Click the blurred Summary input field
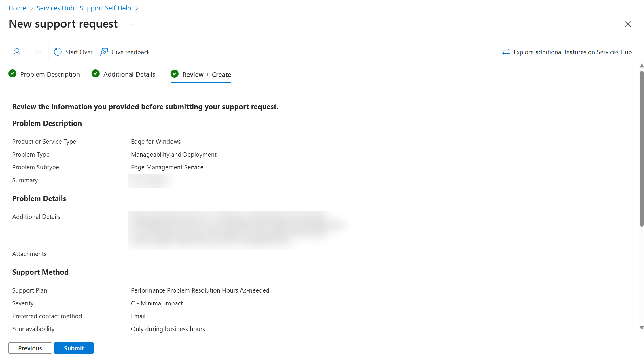The width and height of the screenshot is (644, 357). [x=150, y=181]
